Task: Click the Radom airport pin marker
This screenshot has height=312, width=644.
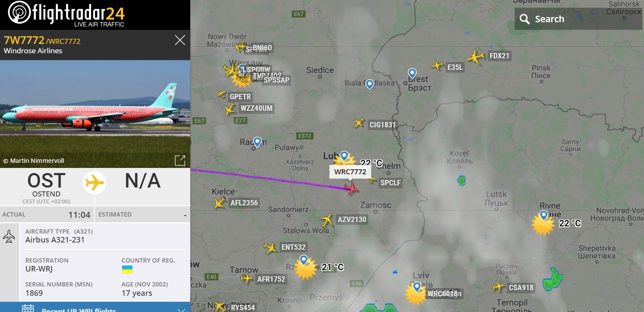Action: (x=257, y=142)
